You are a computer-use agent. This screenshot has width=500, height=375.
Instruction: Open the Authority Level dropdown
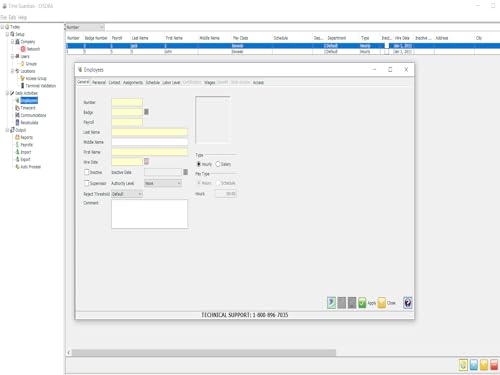coord(163,183)
